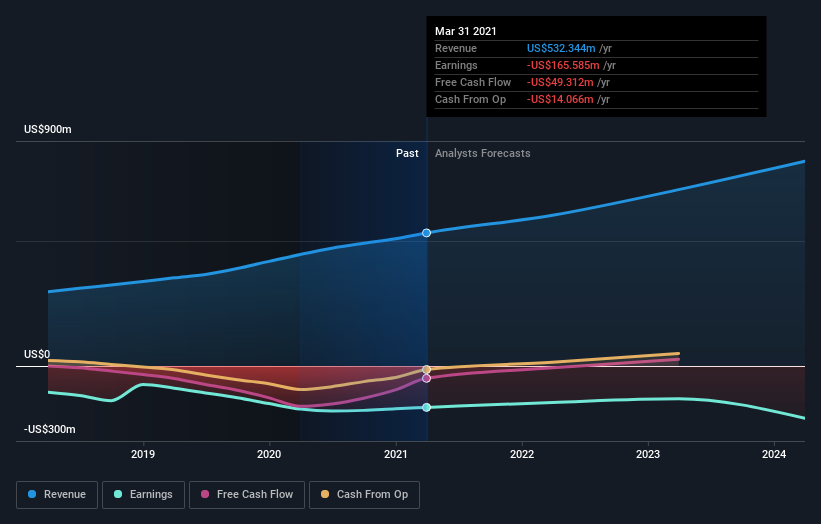Image resolution: width=821 pixels, height=524 pixels.
Task: Click the US$0 y-axis label
Action: [x=37, y=354]
